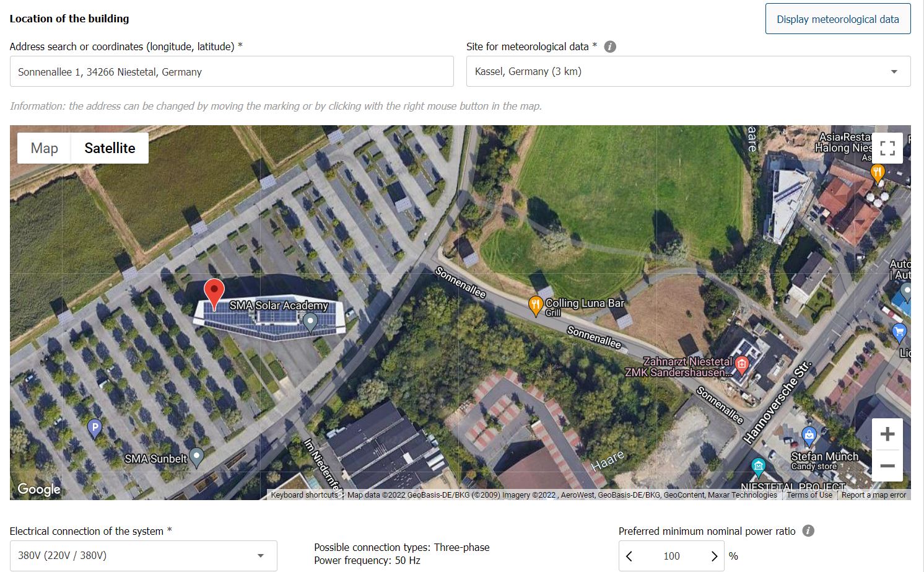Viewport: 924px width, 572px height.
Task: Click the Colling Luna Bar restaurant marker
Action: (x=536, y=306)
